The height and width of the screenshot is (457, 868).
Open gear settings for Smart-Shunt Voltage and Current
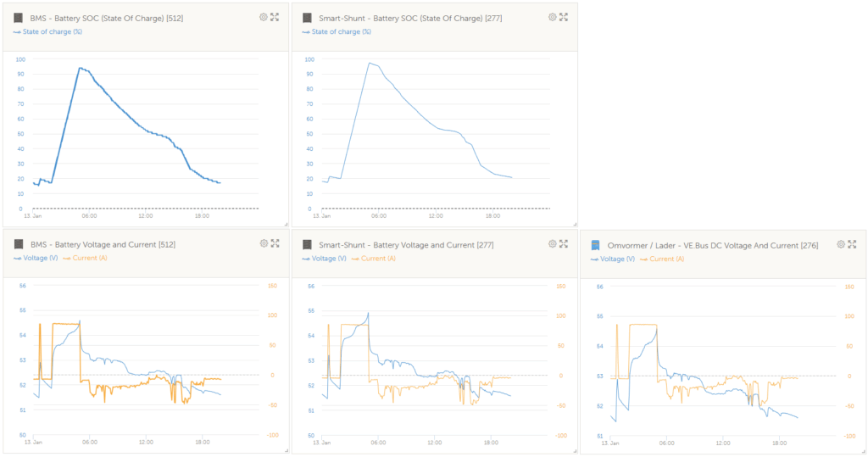coord(553,243)
